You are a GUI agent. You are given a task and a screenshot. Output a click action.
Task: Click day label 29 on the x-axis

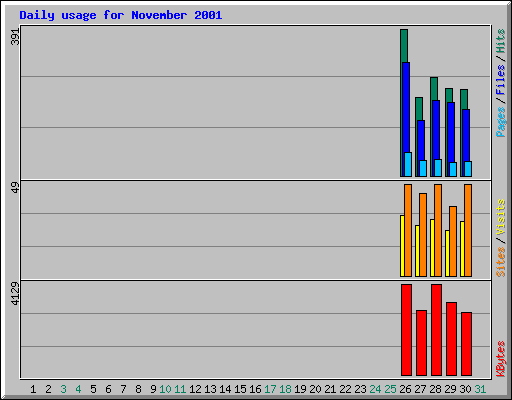coord(450,389)
